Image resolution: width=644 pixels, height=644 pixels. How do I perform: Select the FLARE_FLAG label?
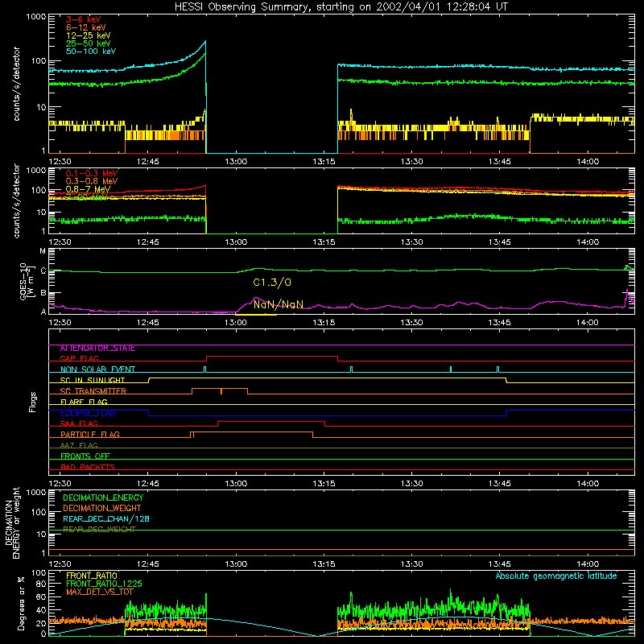(84, 402)
